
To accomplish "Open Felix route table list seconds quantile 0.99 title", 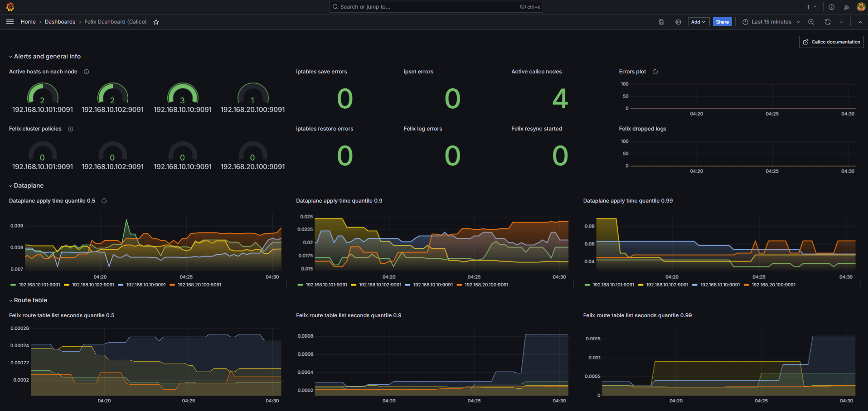I will pyautogui.click(x=637, y=315).
